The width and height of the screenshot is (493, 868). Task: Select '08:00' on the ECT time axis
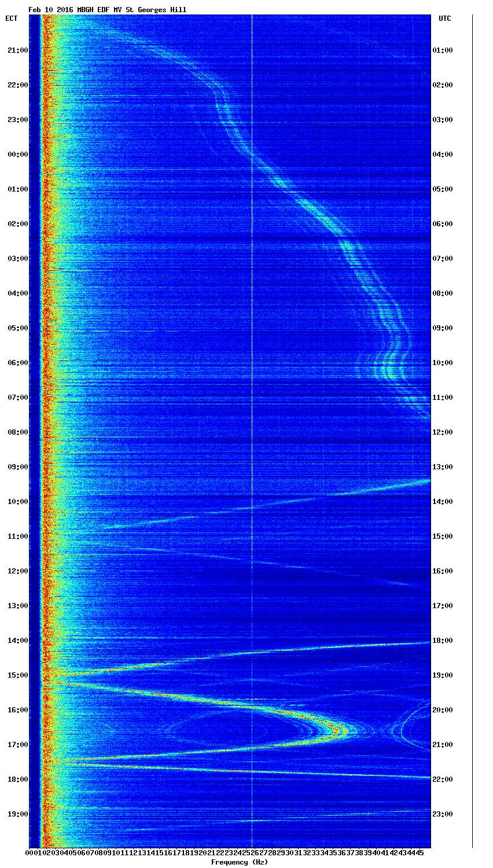coord(17,432)
